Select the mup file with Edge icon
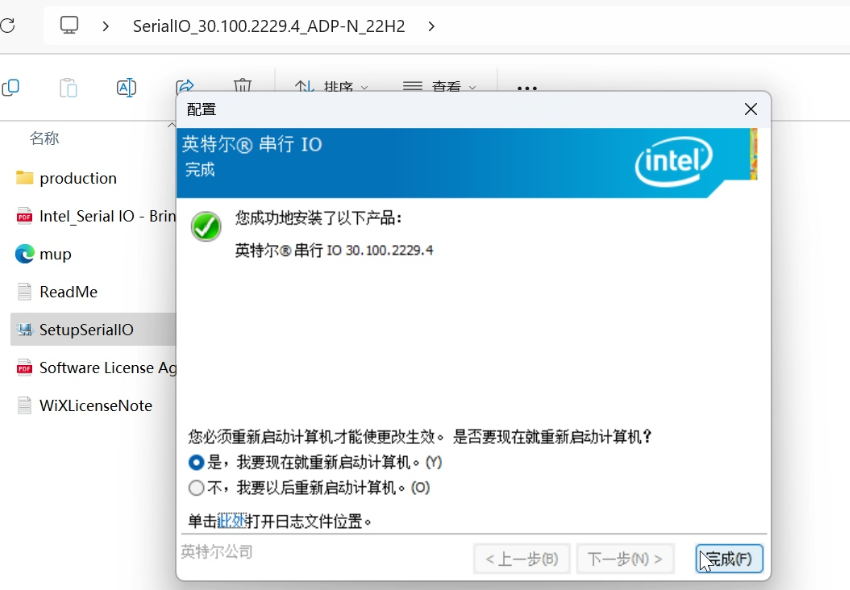Image resolution: width=850 pixels, height=590 pixels. click(55, 254)
